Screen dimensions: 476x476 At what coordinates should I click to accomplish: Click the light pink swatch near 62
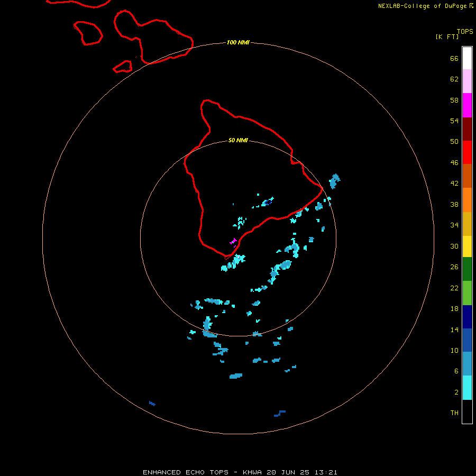(x=467, y=81)
